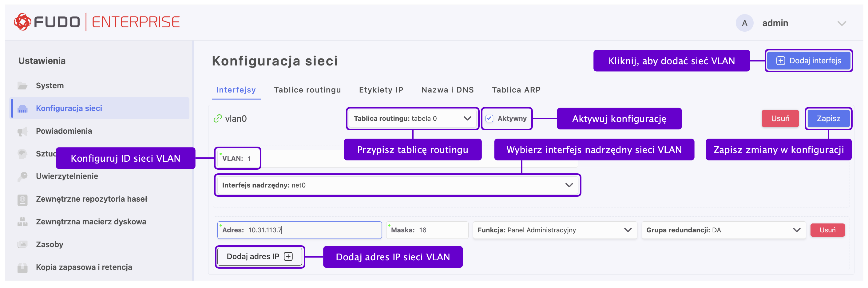Click the Powiadomienia megaphone icon
The height and width of the screenshot is (288, 868).
22,131
